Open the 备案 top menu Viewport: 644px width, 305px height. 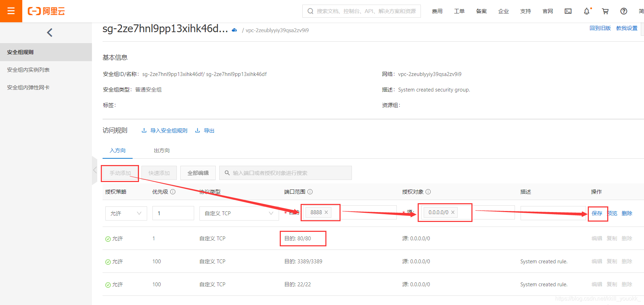point(481,11)
